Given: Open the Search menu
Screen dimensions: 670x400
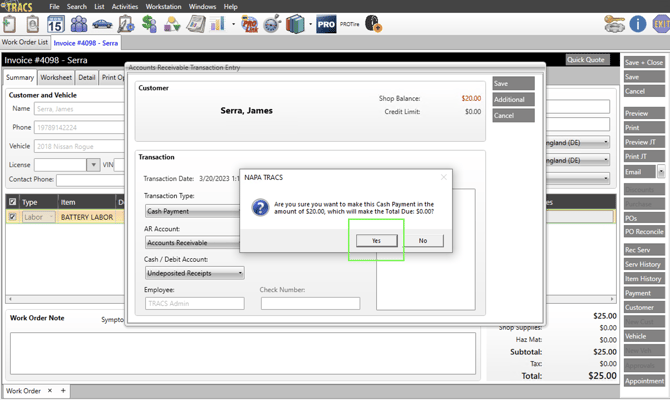Looking at the screenshot, I should 76,6.
